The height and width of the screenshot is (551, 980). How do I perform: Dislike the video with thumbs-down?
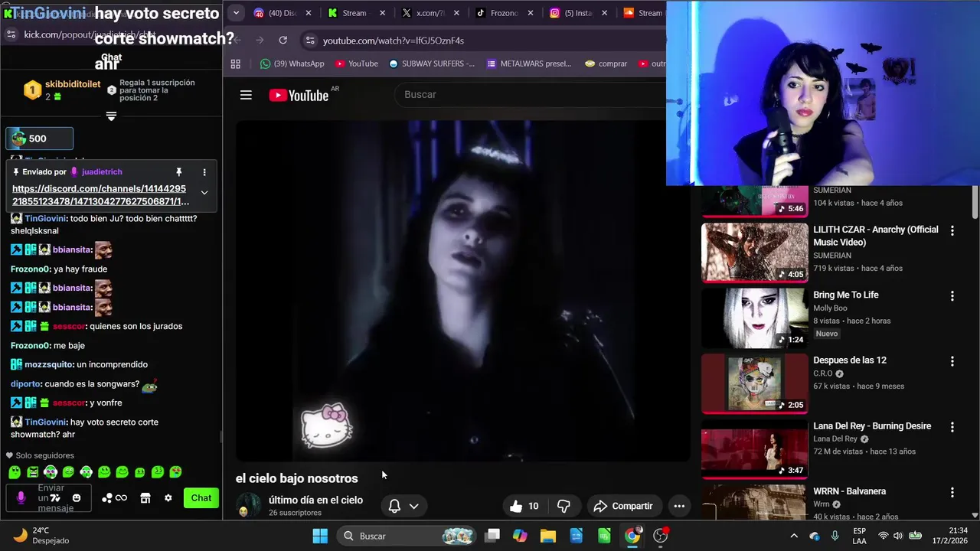[x=563, y=506]
